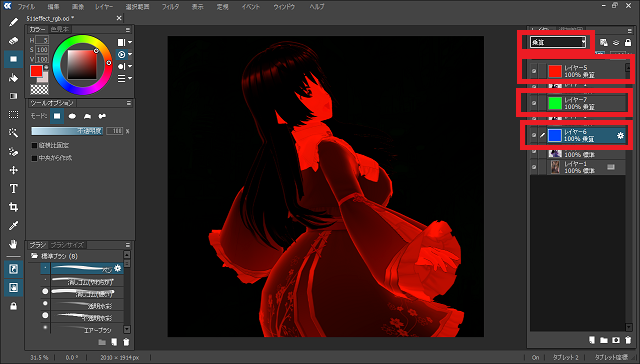The height and width of the screenshot is (364, 640).
Task: Toggle visibility of レイヤー1
Action: (534, 167)
